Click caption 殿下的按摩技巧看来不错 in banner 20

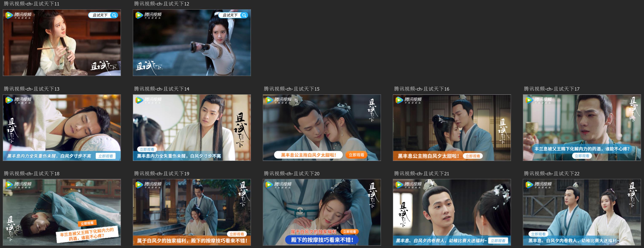point(322,240)
